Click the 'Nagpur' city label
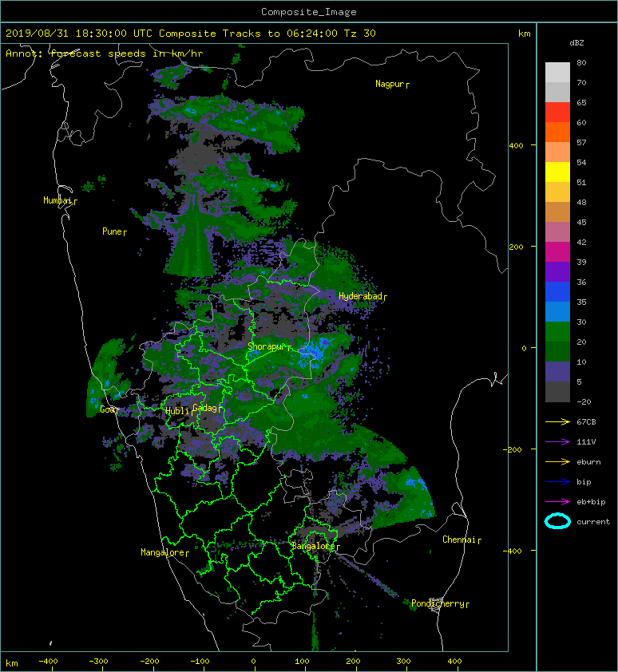 (392, 84)
